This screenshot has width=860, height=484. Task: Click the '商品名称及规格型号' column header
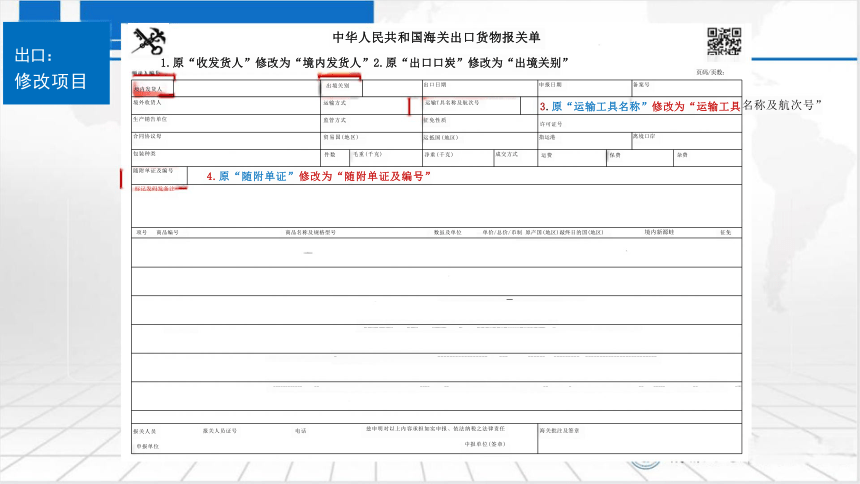[310, 233]
